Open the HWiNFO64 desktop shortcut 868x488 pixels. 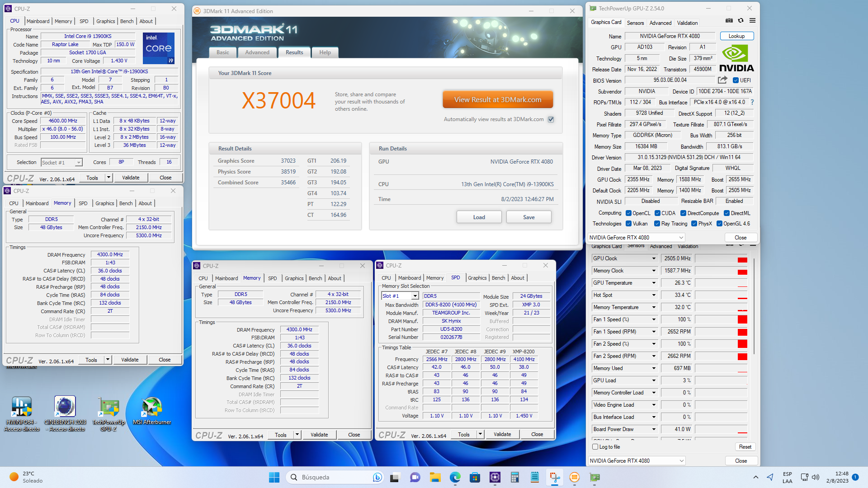click(21, 413)
